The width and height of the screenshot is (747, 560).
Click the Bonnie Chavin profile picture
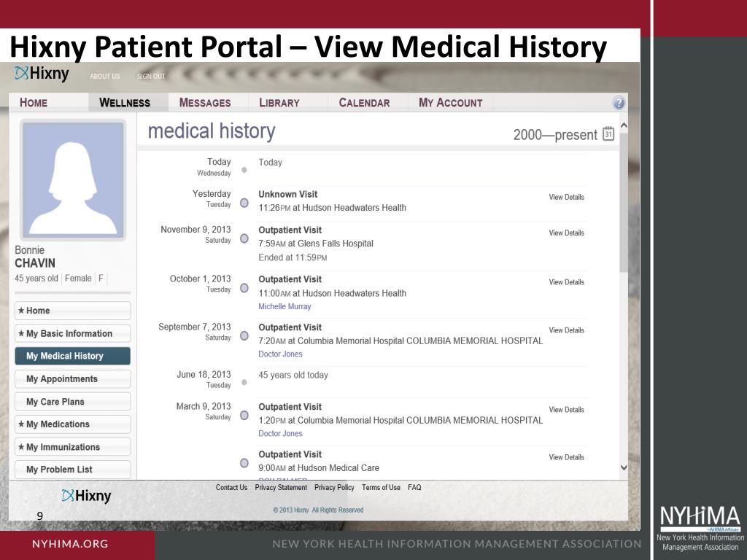(73, 179)
